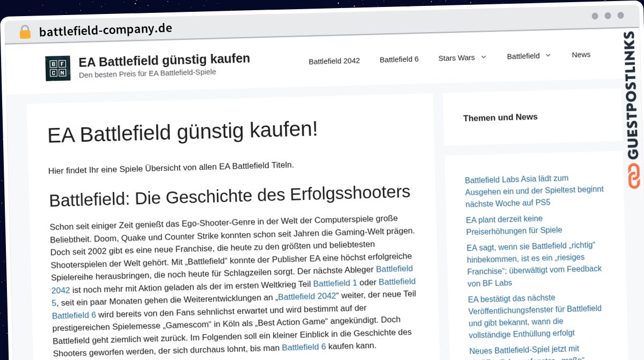Viewport: 644px width, 360px height.
Task: Open 'EA plant derzeit keine Preiserhöhungen' link
Action: (x=514, y=225)
